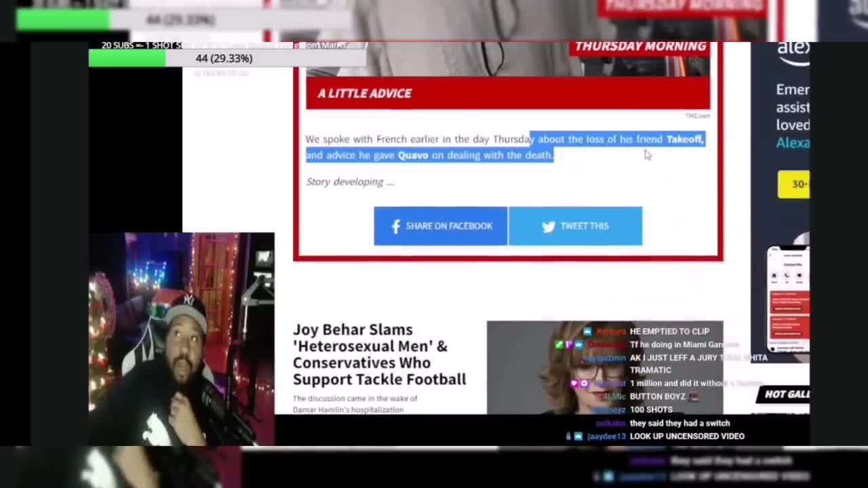
Task: Click 'LOOK UP UNCENSORED VIDEO' chat message
Action: (x=687, y=436)
